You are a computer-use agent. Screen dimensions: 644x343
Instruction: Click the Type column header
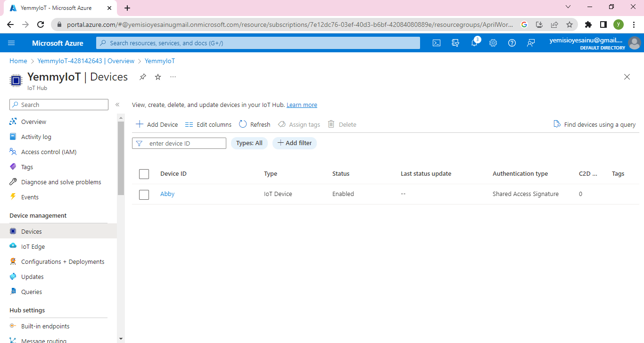click(x=271, y=174)
